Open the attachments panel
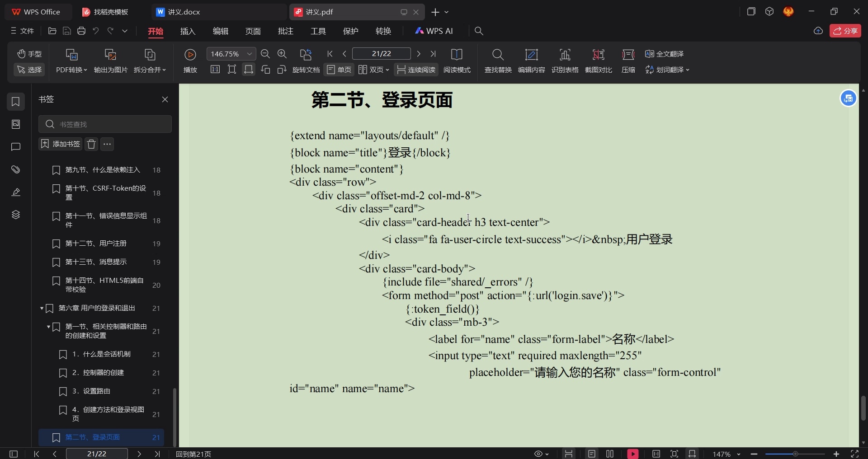 [16, 169]
